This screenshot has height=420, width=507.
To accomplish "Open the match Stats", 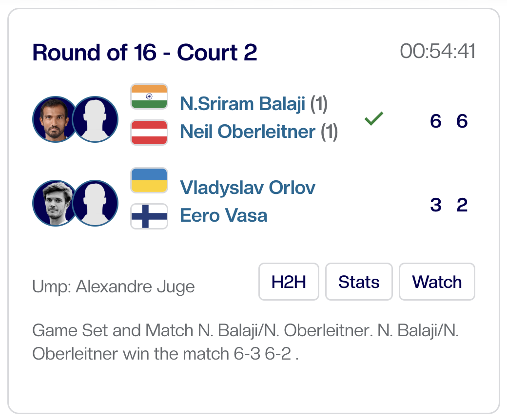I will [359, 282].
